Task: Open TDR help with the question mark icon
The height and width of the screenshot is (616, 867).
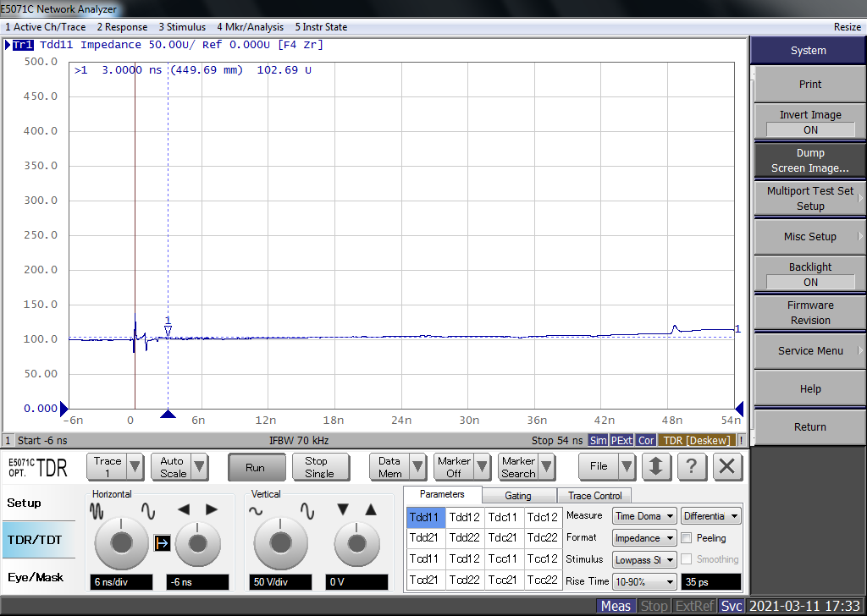Action: (x=692, y=466)
